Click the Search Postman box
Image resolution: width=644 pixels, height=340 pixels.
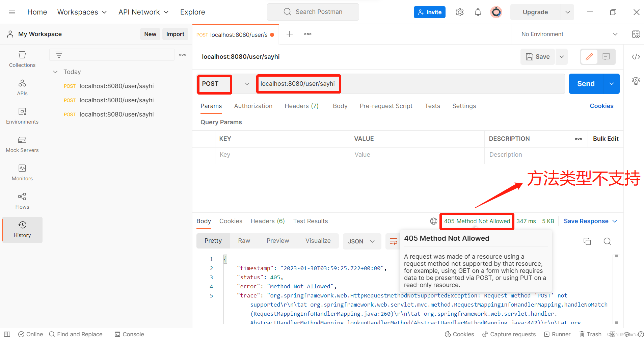coord(313,12)
